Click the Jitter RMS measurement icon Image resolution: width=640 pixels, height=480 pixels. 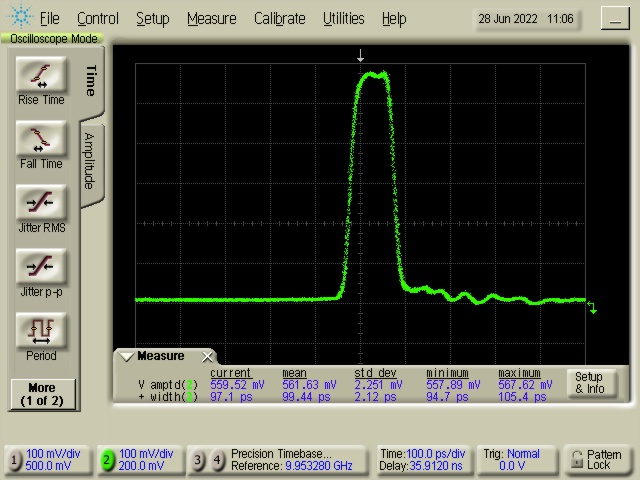click(41, 204)
